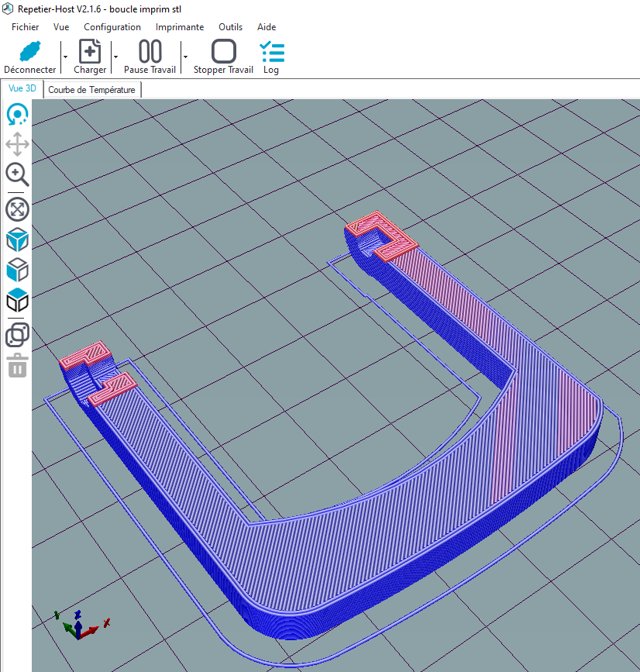Open the Aide menu
The image size is (640, 672).
pyautogui.click(x=267, y=27)
